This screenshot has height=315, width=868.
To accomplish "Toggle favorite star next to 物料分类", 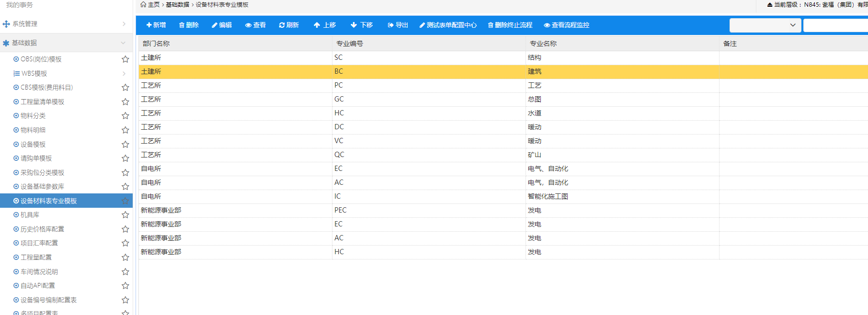I will [x=125, y=116].
